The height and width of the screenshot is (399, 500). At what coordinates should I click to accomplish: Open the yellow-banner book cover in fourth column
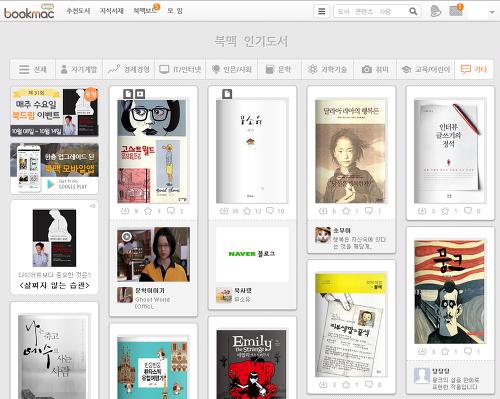351,325
